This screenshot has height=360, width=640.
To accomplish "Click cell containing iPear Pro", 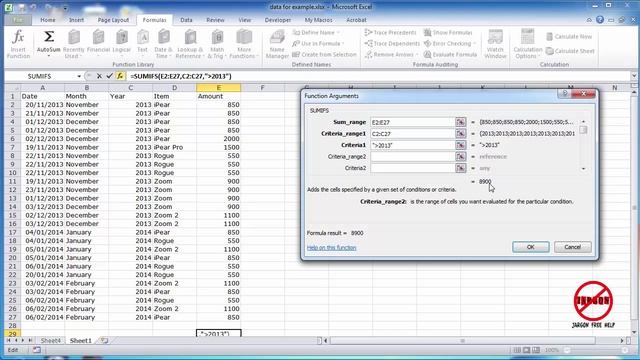I will coord(174,147).
